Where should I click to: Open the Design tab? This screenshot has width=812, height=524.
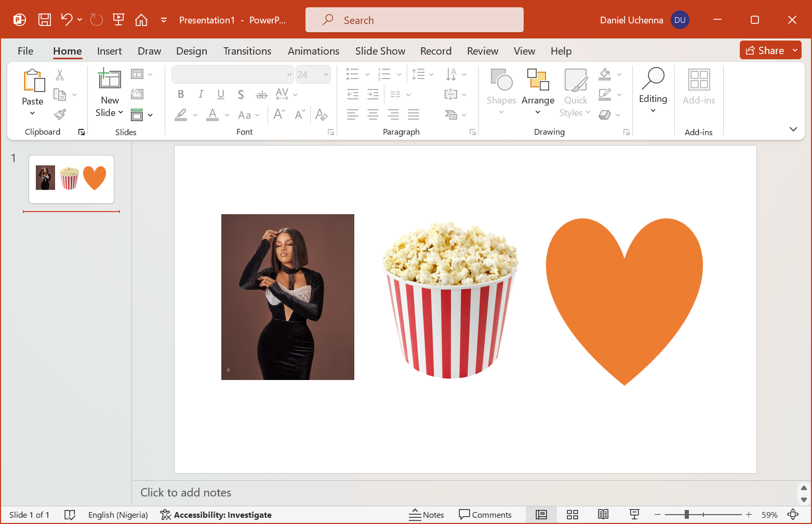[x=191, y=51]
